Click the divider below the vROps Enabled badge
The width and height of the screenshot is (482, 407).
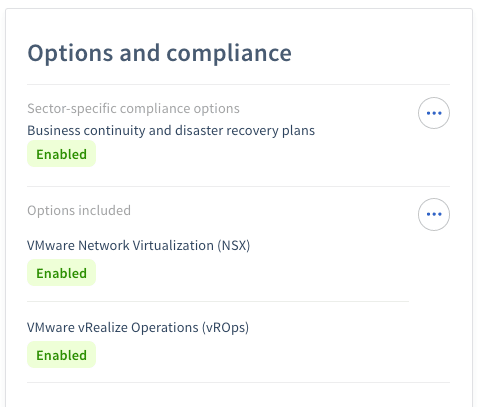pyautogui.click(x=238, y=383)
